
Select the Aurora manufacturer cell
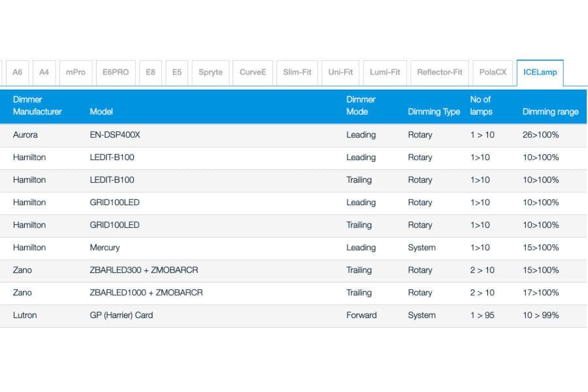click(x=25, y=135)
